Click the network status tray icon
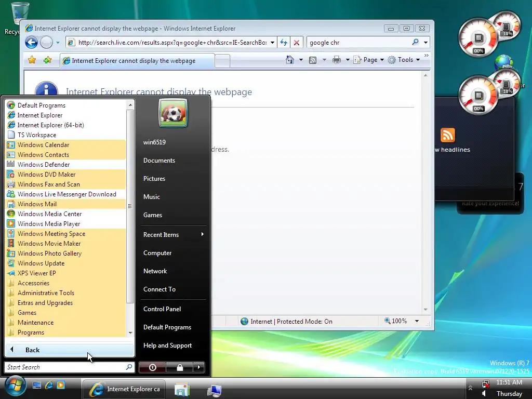Viewport: 532px width, 399px height. [x=486, y=383]
